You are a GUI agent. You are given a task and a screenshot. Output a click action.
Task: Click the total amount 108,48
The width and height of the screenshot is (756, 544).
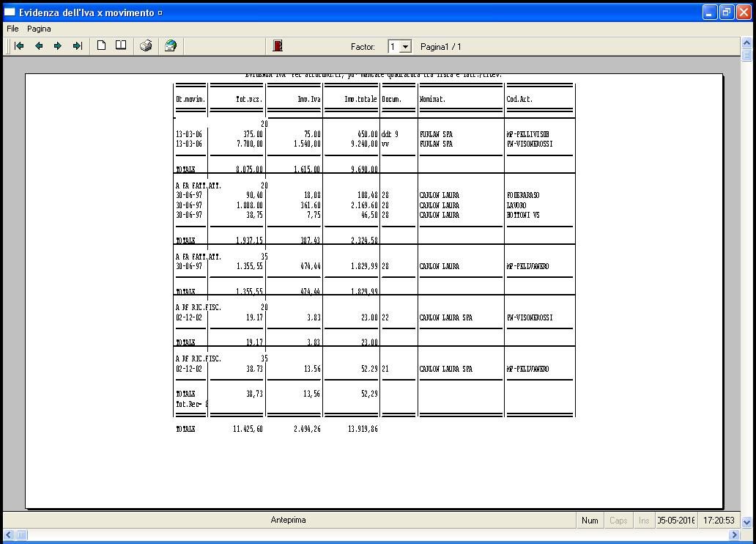pos(368,195)
